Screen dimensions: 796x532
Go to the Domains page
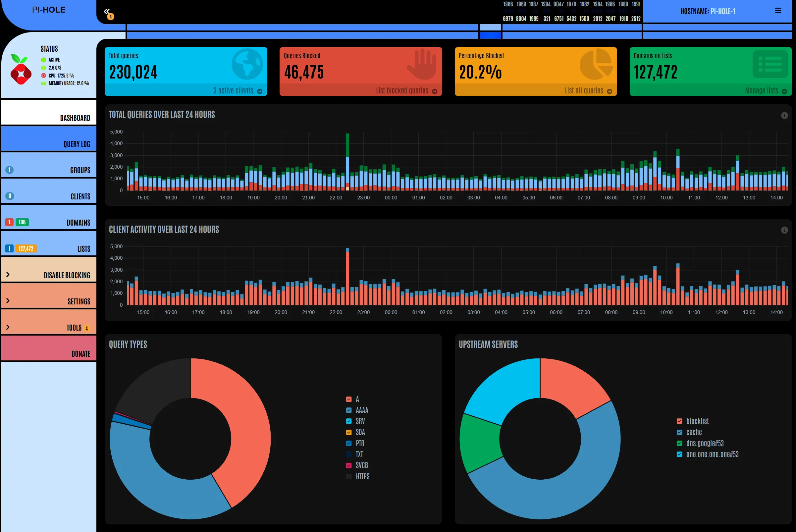[x=79, y=223]
